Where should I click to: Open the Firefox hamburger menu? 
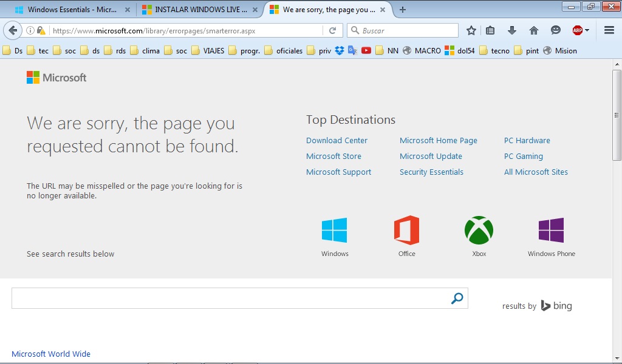609,30
